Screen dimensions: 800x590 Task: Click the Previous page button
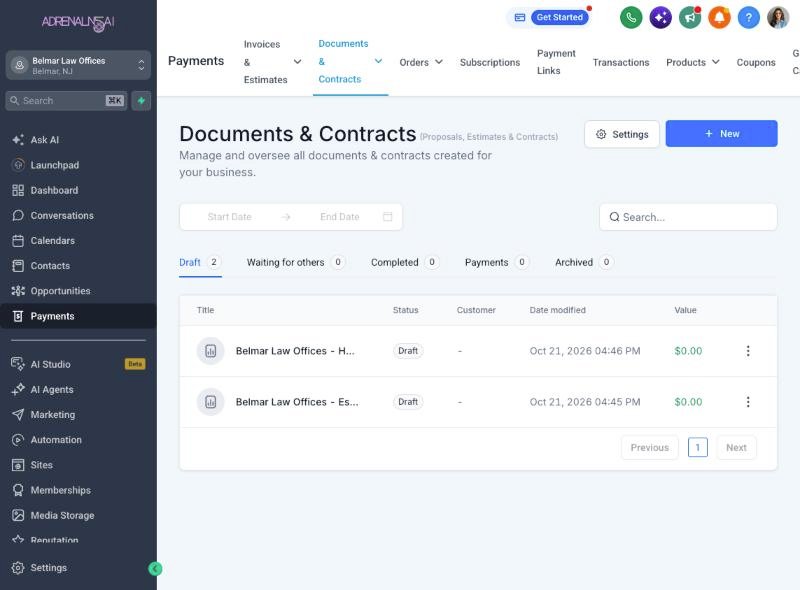pos(649,448)
